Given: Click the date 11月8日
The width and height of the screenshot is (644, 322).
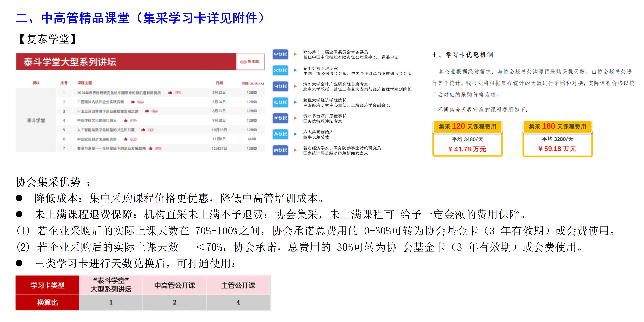Looking at the screenshot, I should [219, 139].
